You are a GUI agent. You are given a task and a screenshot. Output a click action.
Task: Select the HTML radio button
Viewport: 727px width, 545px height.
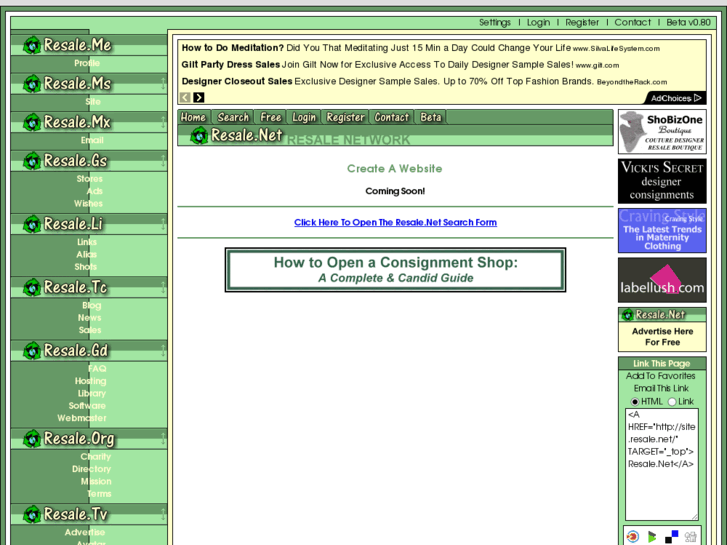coord(635,402)
